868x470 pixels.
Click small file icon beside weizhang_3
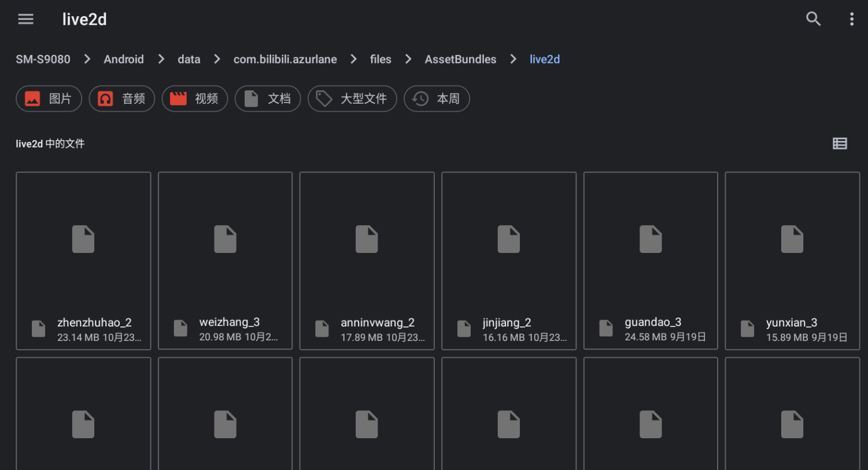[180, 329]
